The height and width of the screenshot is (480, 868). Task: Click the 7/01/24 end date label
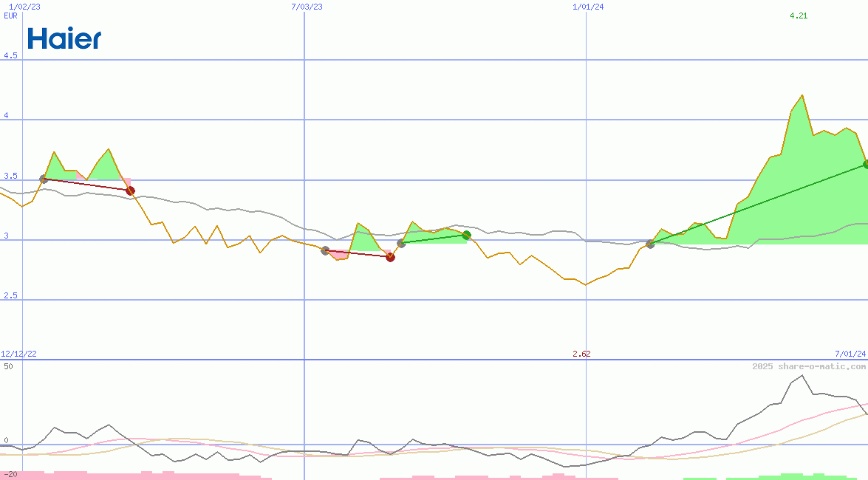850,354
